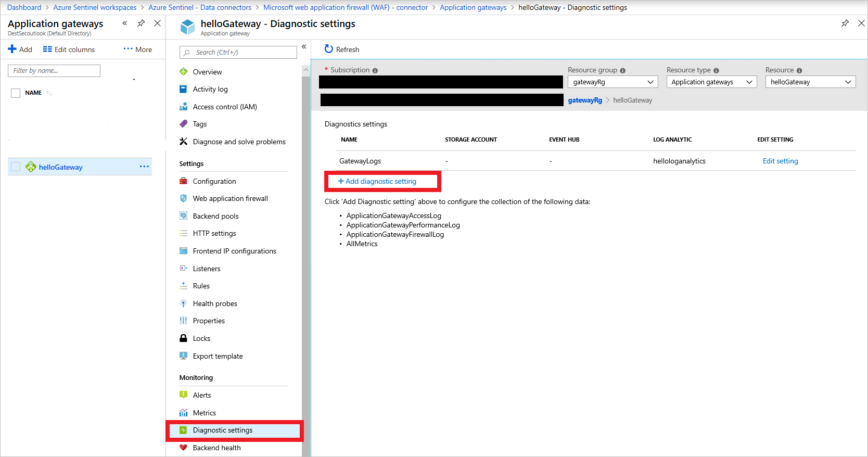Screen dimensions: 868x457
Task: Click the Listeners icon
Action: [x=183, y=269]
